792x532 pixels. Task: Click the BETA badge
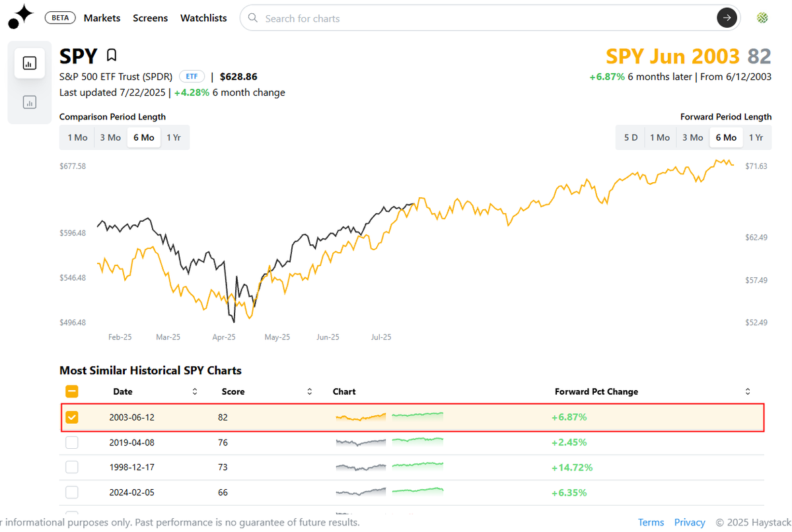pyautogui.click(x=60, y=18)
